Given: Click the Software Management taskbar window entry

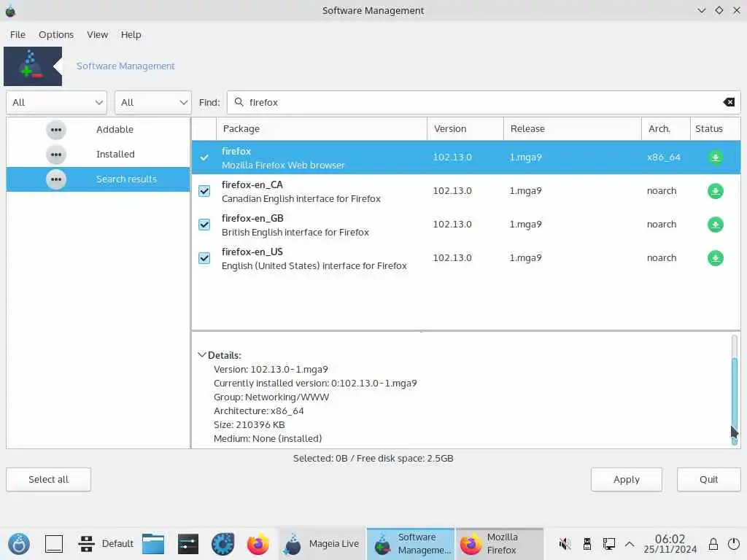Looking at the screenshot, I should coord(411,544).
